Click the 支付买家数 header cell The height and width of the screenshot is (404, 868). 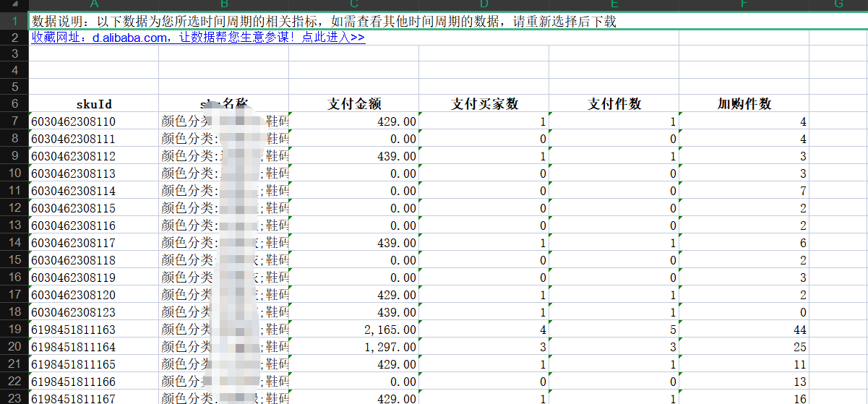[484, 104]
